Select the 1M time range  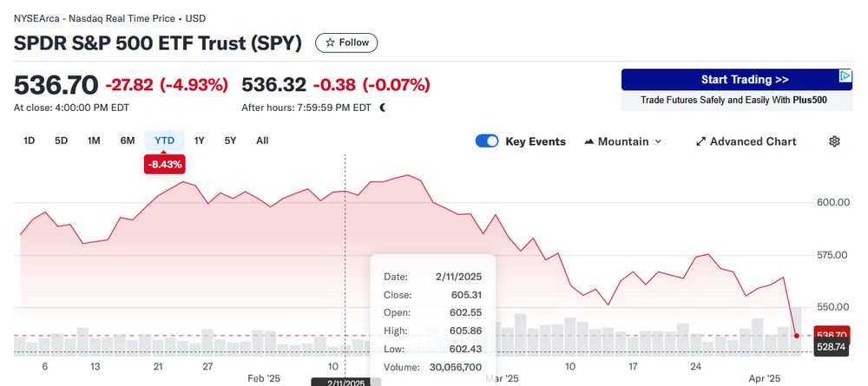coord(94,141)
